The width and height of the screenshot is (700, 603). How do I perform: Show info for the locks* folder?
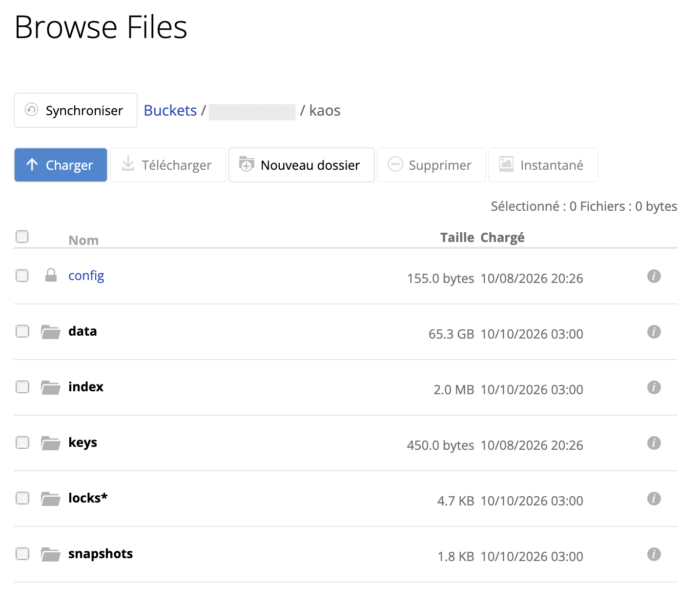pyautogui.click(x=654, y=499)
